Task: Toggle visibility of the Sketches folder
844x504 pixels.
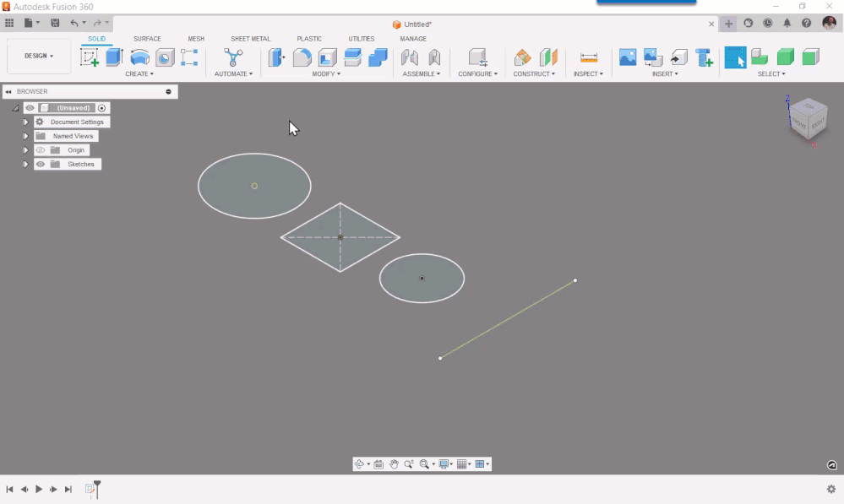Action: 41,164
